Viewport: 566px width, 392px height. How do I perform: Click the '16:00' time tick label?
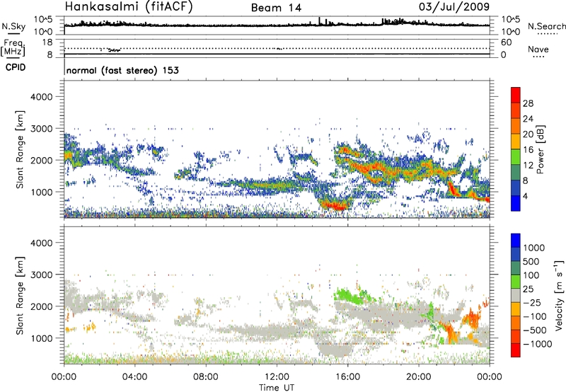(347, 377)
